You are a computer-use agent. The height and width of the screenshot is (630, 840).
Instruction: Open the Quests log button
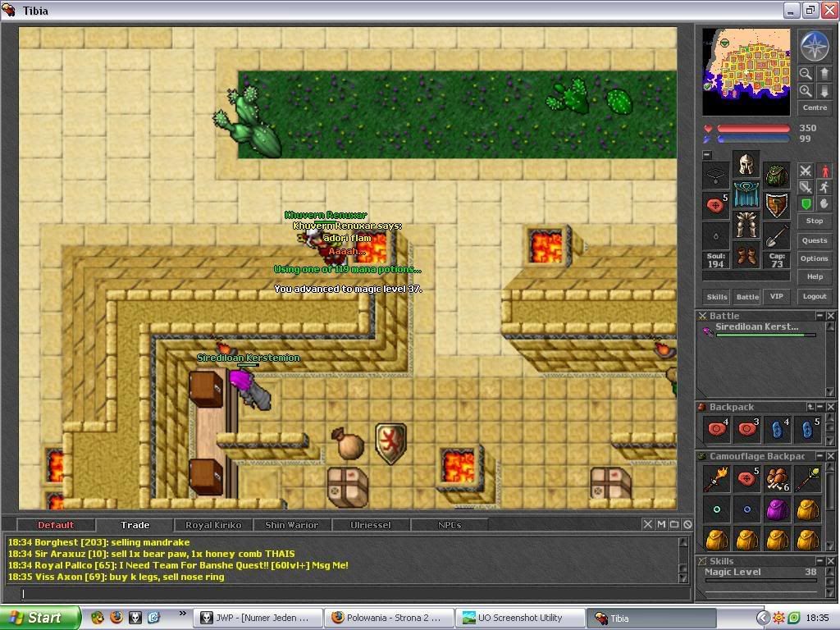[x=815, y=240]
